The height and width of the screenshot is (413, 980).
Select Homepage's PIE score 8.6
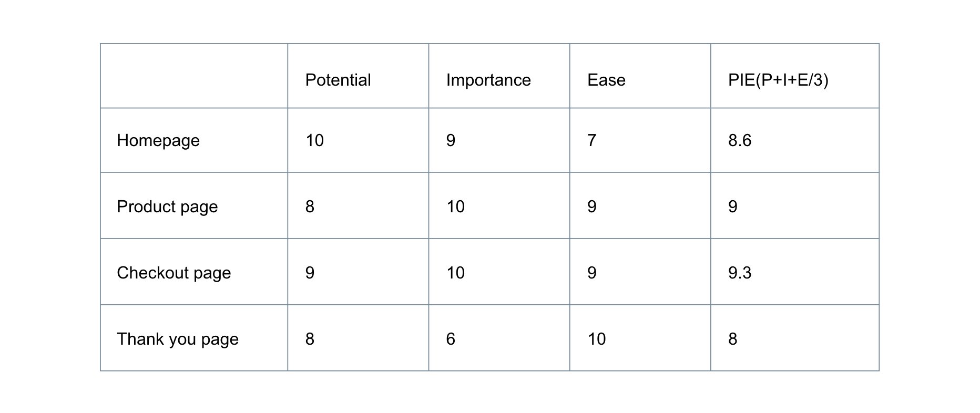click(740, 140)
